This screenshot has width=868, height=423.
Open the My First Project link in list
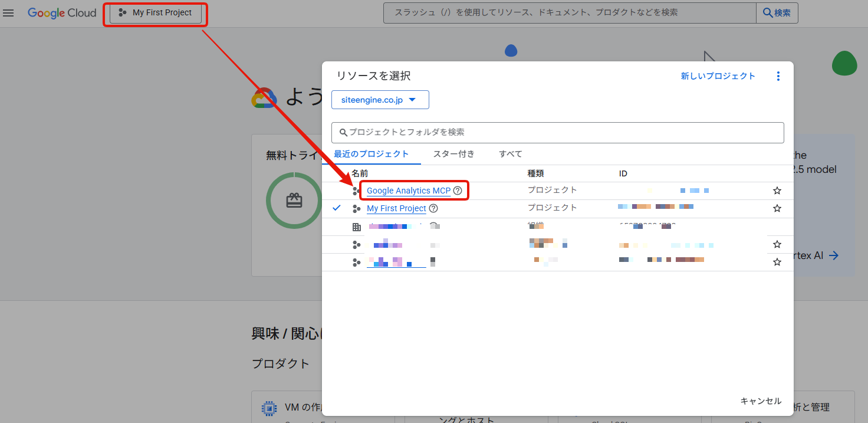coord(396,208)
